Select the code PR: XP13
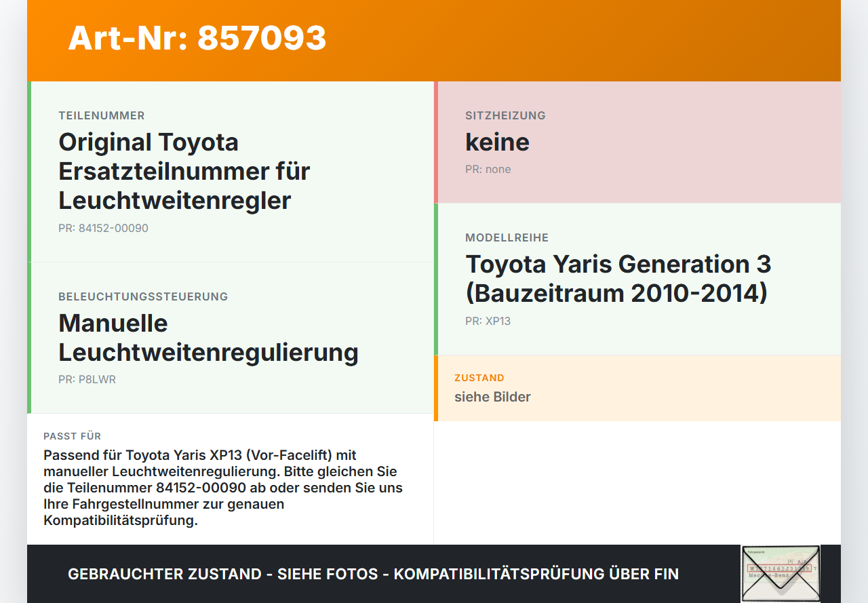Screen dimensions: 868x603 tap(488, 321)
